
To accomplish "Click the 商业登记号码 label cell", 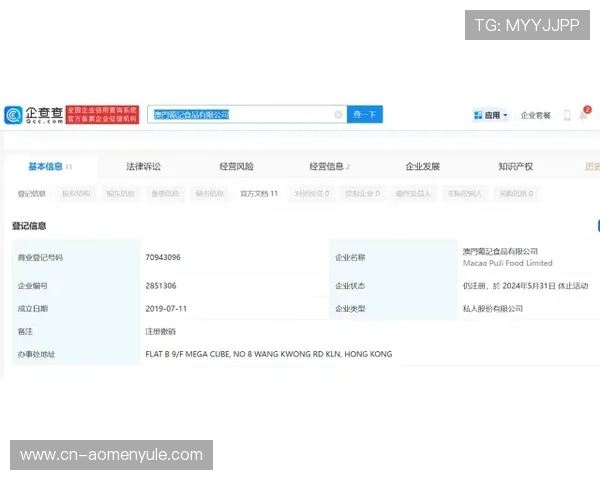I will [76, 257].
